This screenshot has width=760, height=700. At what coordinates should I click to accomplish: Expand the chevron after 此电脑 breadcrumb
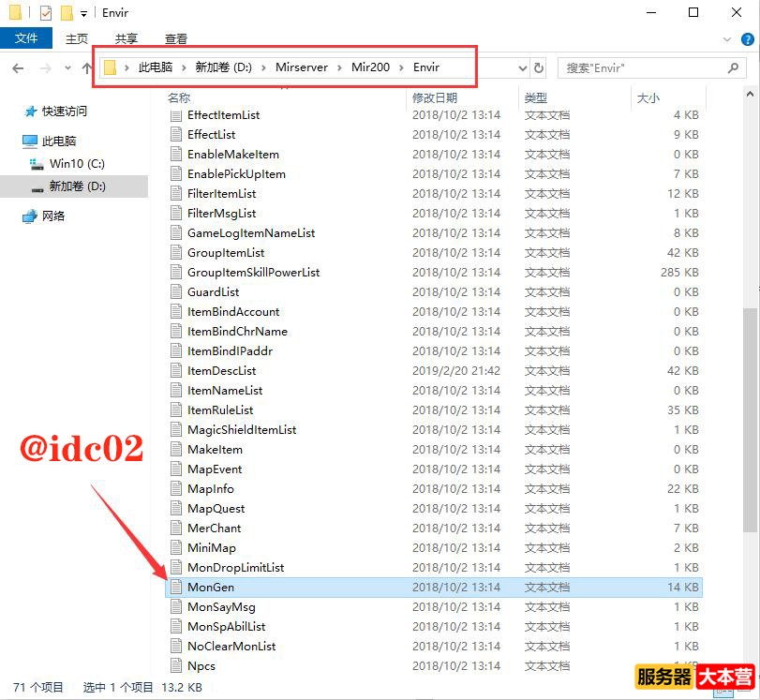click(x=184, y=67)
